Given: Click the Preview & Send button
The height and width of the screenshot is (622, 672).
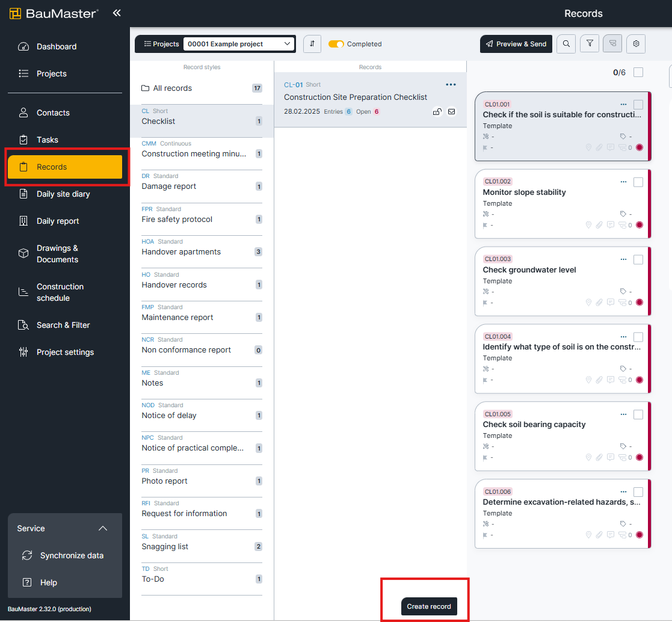Looking at the screenshot, I should coord(516,44).
